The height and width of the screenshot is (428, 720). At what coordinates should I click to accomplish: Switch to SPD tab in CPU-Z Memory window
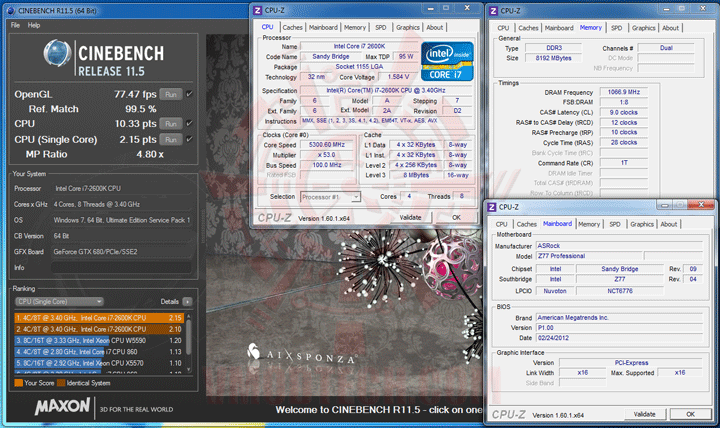coord(617,28)
